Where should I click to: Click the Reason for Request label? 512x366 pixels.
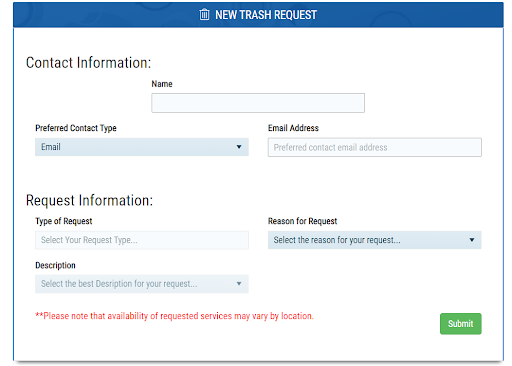click(x=303, y=221)
